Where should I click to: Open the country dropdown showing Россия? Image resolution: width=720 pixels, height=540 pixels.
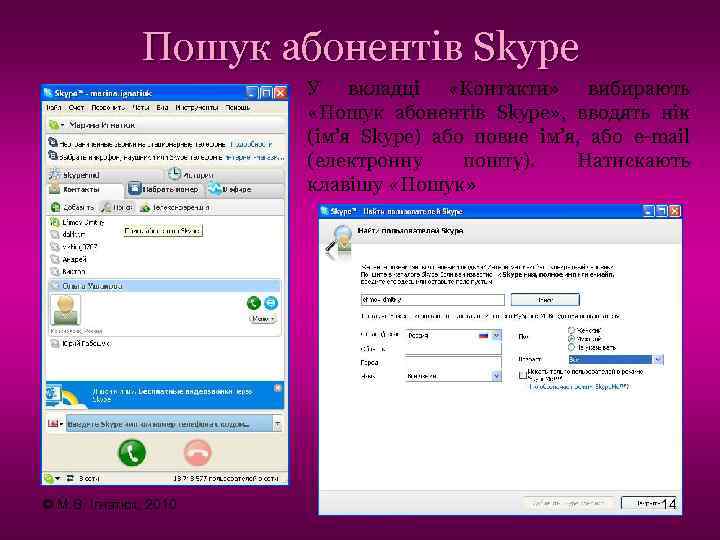pos(453,336)
